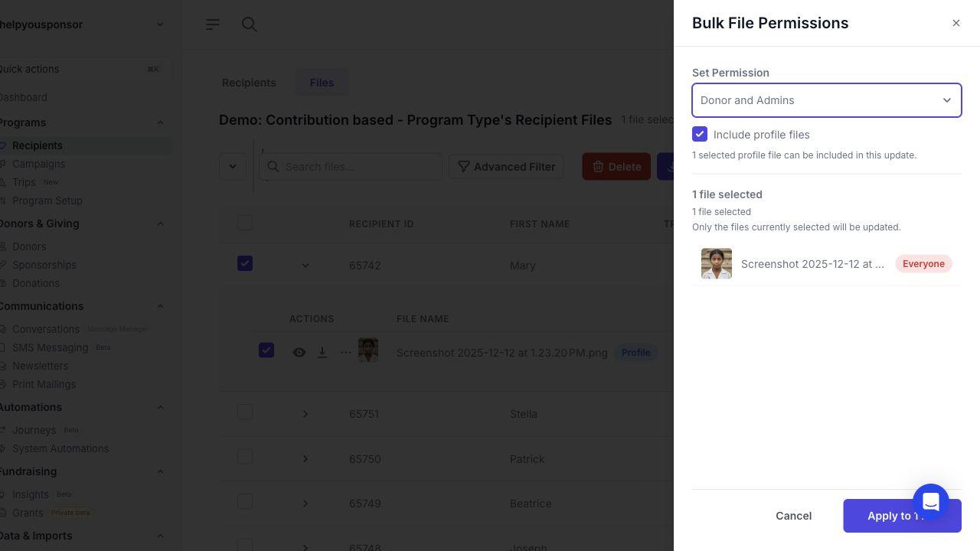Open the more actions ellipsis for the file
Image resolution: width=980 pixels, height=551 pixels.
tap(346, 353)
